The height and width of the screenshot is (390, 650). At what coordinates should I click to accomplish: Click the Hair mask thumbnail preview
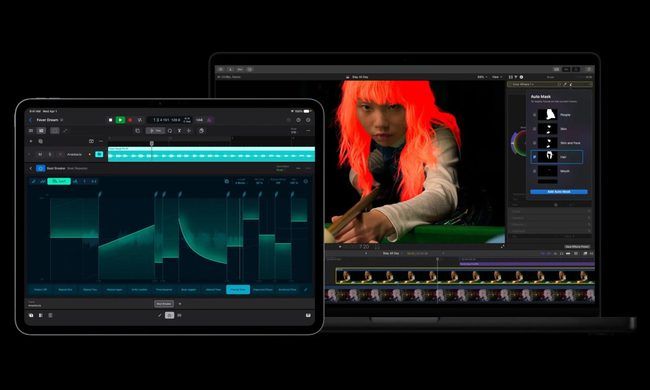pyautogui.click(x=547, y=157)
